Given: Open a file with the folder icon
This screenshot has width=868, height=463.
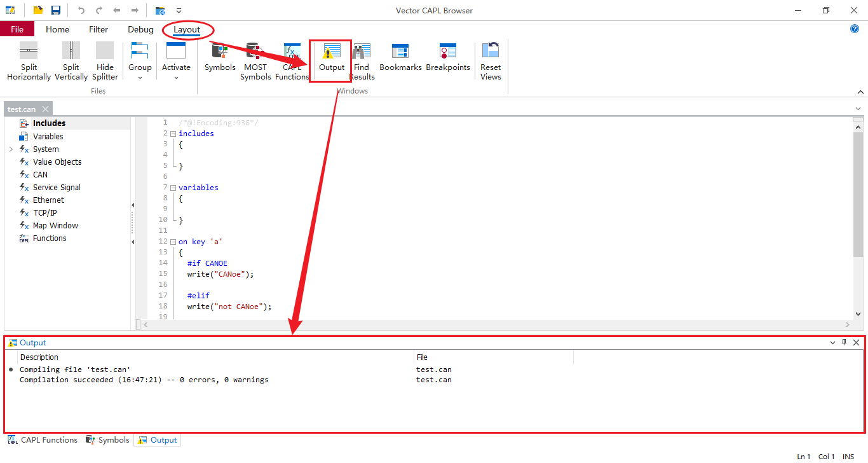Looking at the screenshot, I should [x=38, y=10].
